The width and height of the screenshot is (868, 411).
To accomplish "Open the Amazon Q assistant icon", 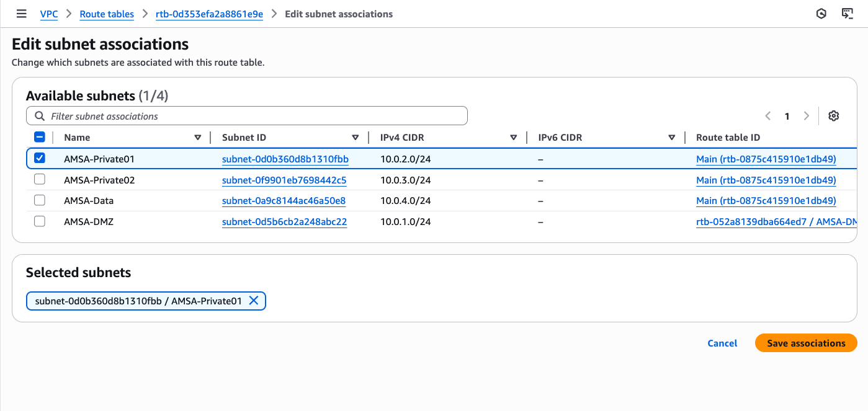I will 821,14.
